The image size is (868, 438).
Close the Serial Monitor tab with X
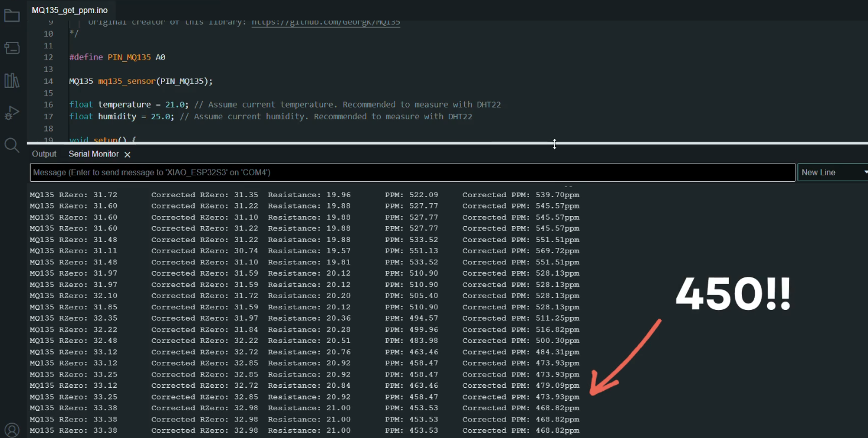(127, 154)
